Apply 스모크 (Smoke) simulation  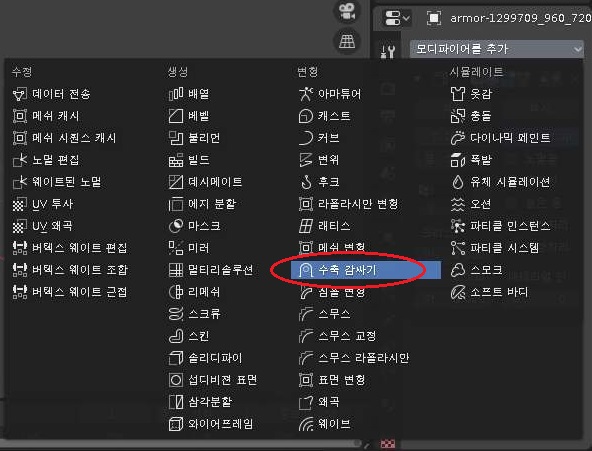(x=477, y=270)
